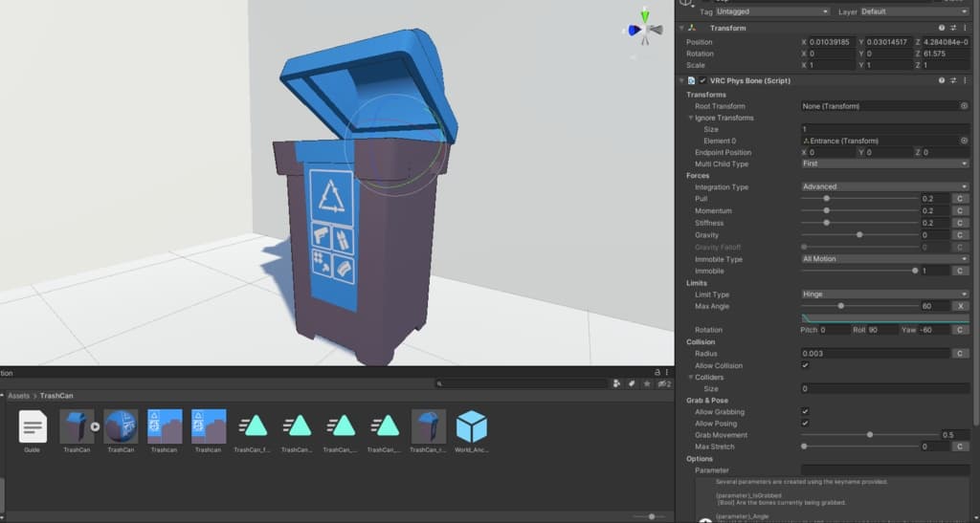Click the Assets breadcrumb in Project panel

19,395
